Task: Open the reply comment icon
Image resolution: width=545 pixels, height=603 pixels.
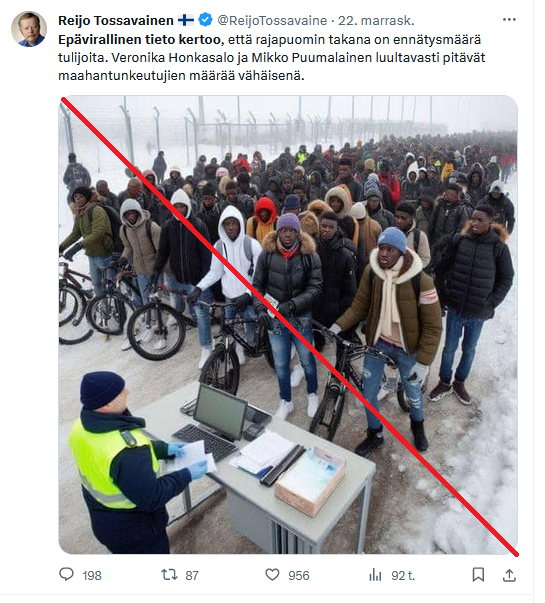Action: point(66,575)
